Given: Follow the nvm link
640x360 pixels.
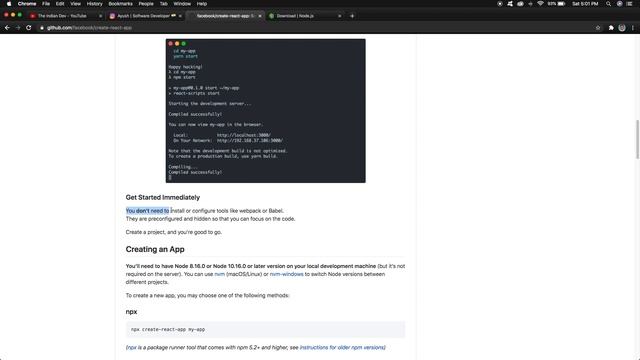Looking at the screenshot, I should (220, 274).
